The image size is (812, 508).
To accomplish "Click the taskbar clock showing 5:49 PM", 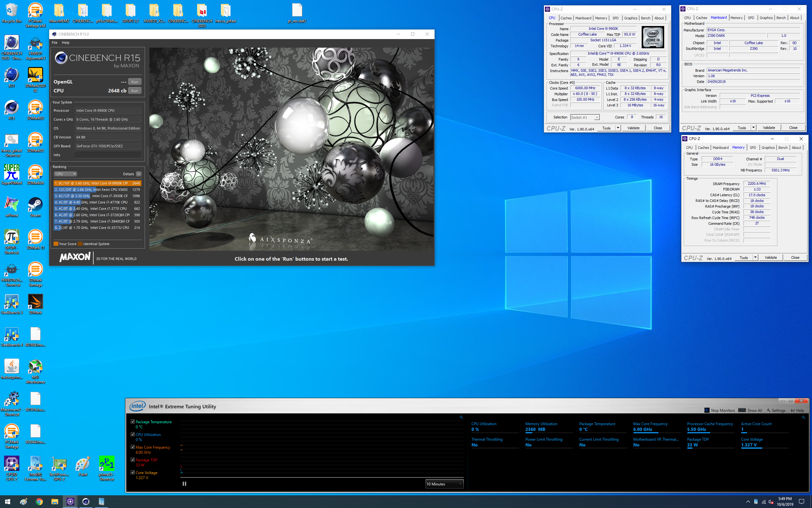I will 785,501.
